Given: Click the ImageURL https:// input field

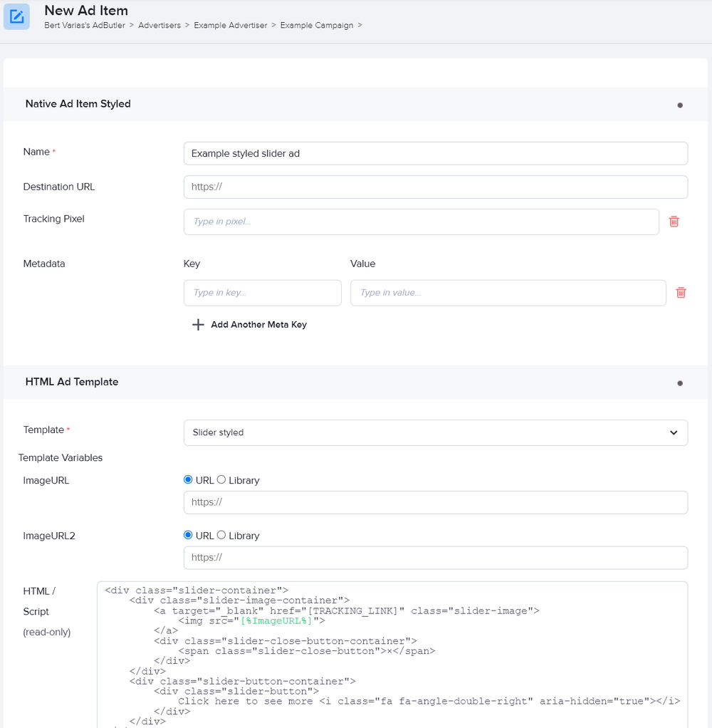Looking at the screenshot, I should tap(435, 502).
